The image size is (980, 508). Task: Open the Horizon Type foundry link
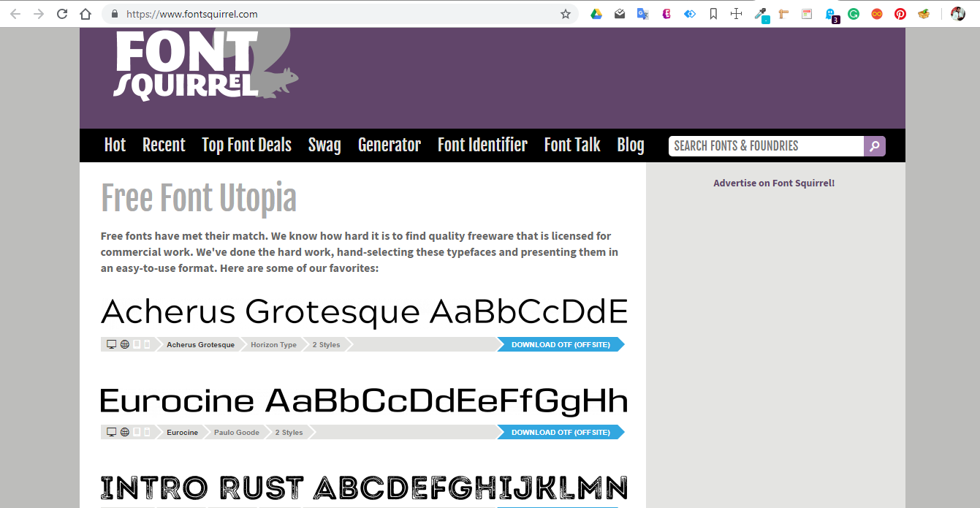(x=273, y=344)
